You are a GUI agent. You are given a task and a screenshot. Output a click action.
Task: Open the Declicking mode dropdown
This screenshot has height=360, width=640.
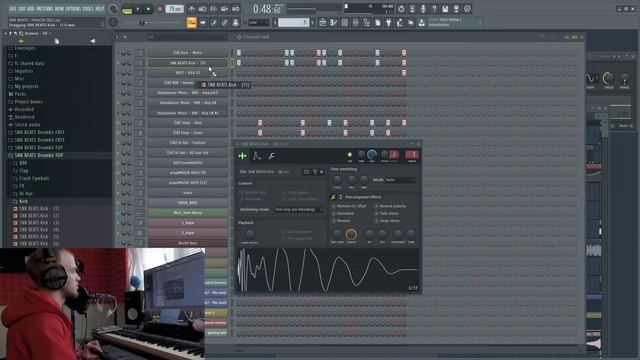[x=298, y=209]
